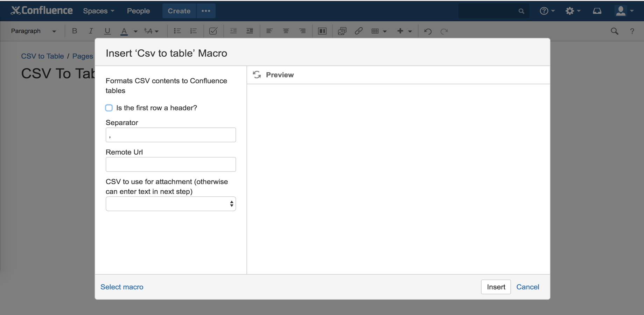
Task: Click the Remote Url input field
Action: point(171,164)
